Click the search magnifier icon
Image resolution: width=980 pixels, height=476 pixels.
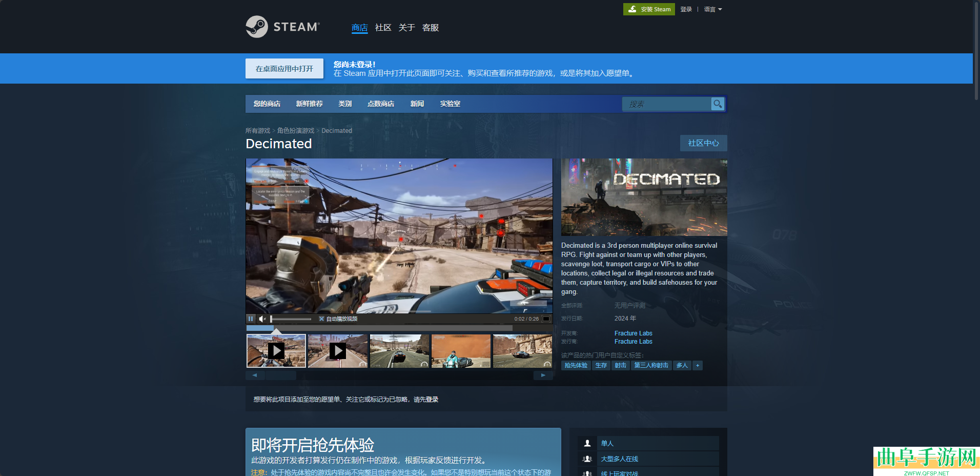[x=718, y=104]
